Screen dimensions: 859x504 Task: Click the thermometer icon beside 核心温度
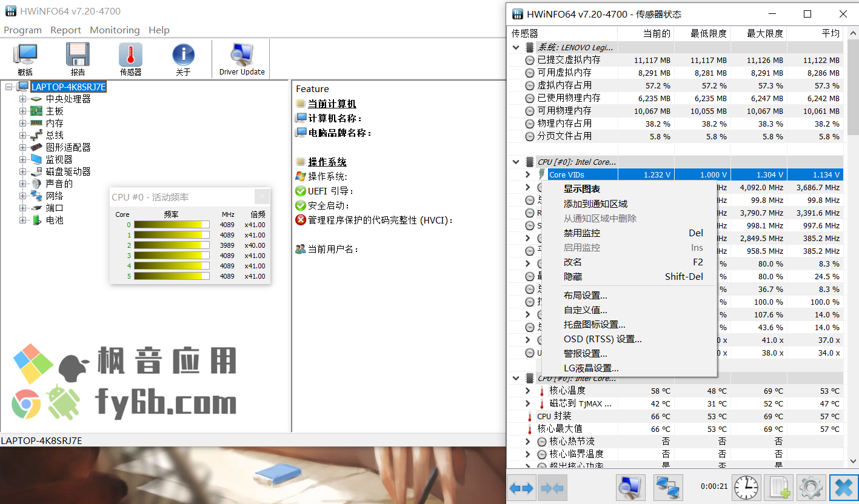pyautogui.click(x=542, y=391)
